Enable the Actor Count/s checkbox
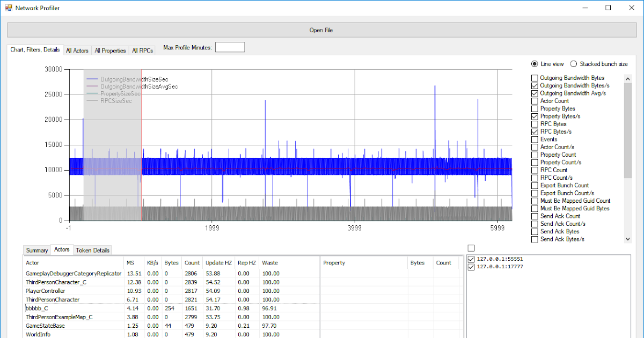Screen dimensions: 644x338 tap(535, 147)
